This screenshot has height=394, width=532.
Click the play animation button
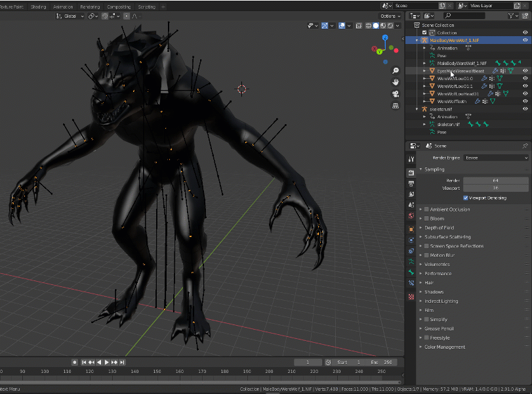pos(106,362)
